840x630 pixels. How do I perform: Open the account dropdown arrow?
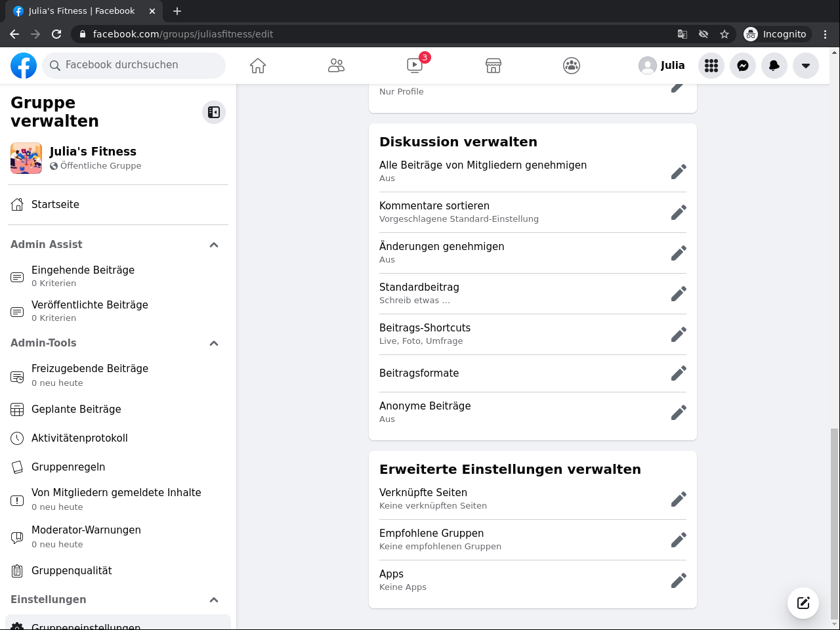tap(806, 66)
